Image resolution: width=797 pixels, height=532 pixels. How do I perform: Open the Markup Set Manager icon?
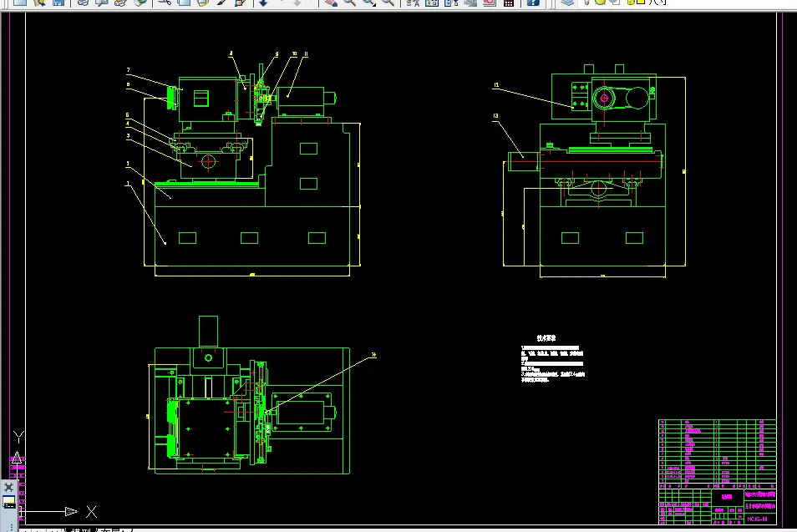point(489,2)
